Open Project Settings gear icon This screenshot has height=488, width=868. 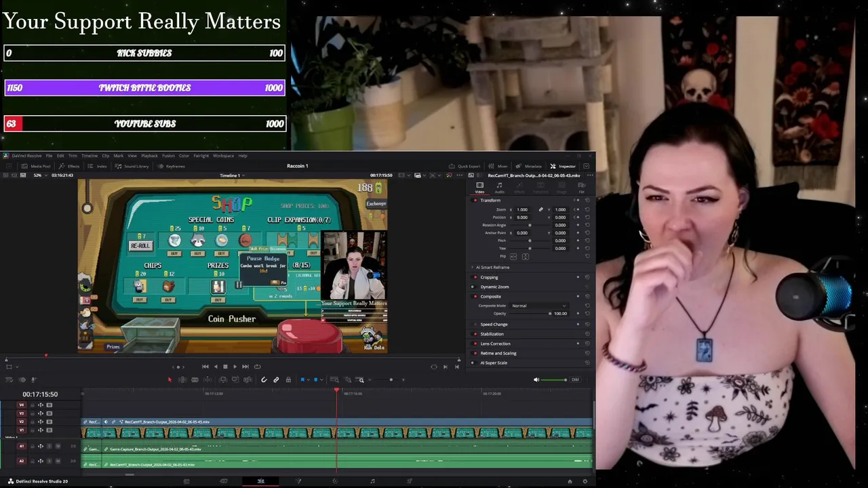[x=585, y=481]
